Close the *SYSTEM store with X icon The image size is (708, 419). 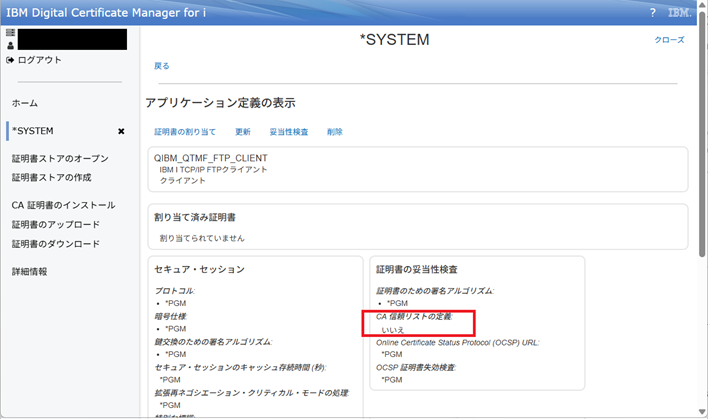click(121, 131)
